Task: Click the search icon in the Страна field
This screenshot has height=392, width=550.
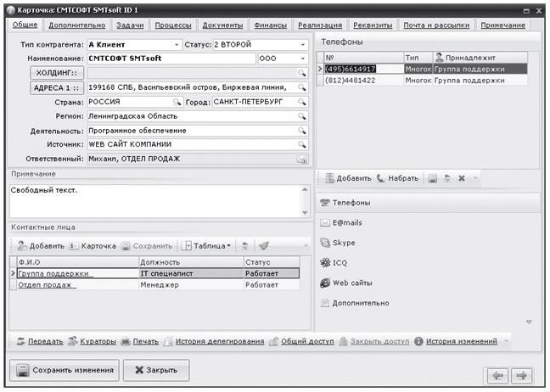Action: point(177,102)
